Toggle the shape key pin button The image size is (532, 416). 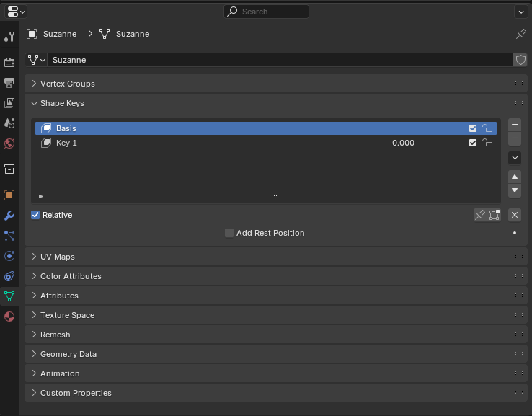point(480,215)
